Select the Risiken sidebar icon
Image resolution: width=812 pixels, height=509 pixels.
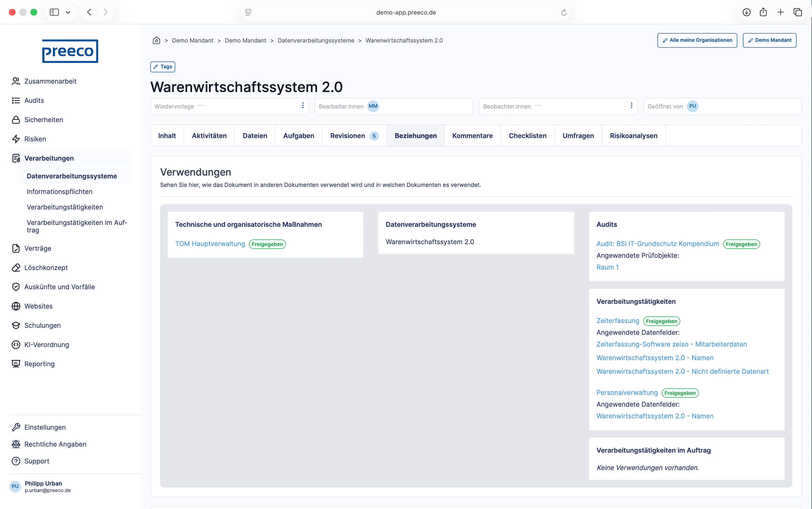(x=16, y=139)
